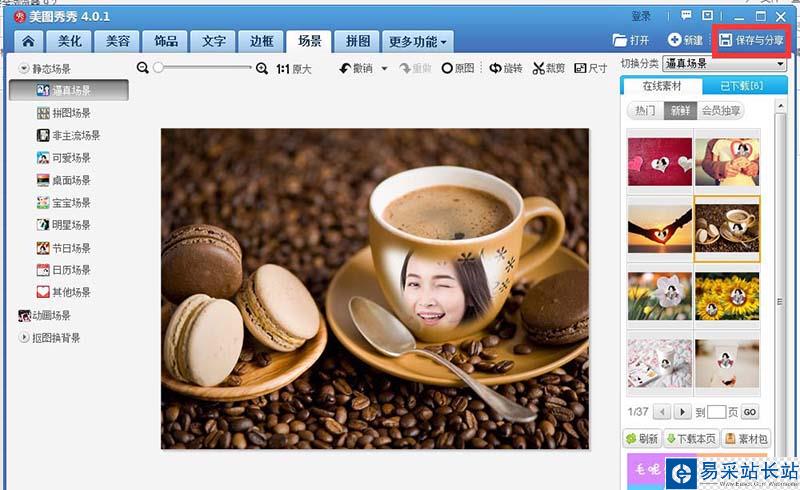Select 逼真场景 in scene list
This screenshot has width=800, height=490.
point(68,90)
